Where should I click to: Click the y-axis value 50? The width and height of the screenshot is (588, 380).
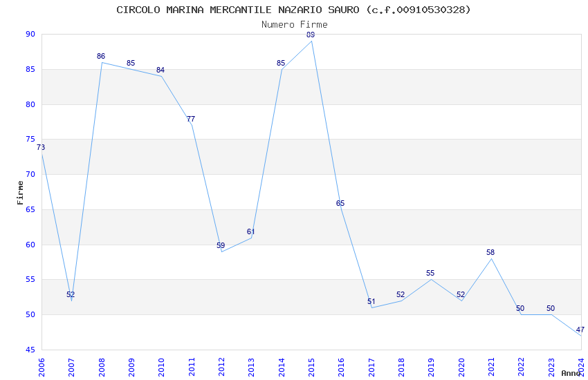tap(30, 315)
